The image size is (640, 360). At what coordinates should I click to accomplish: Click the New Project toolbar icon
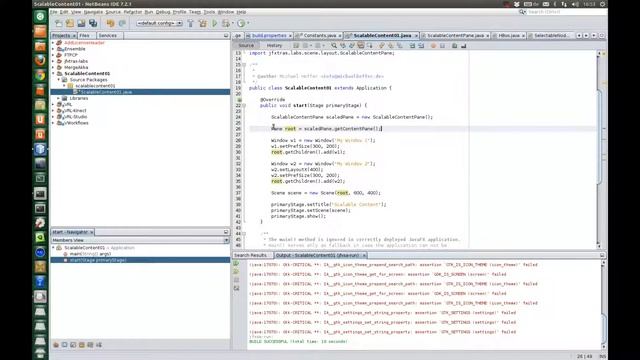coord(70,23)
